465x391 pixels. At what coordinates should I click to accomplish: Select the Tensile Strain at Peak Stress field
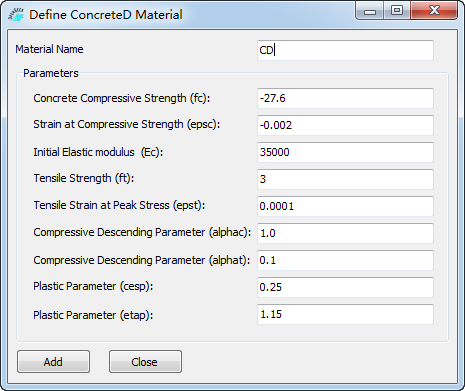345,206
